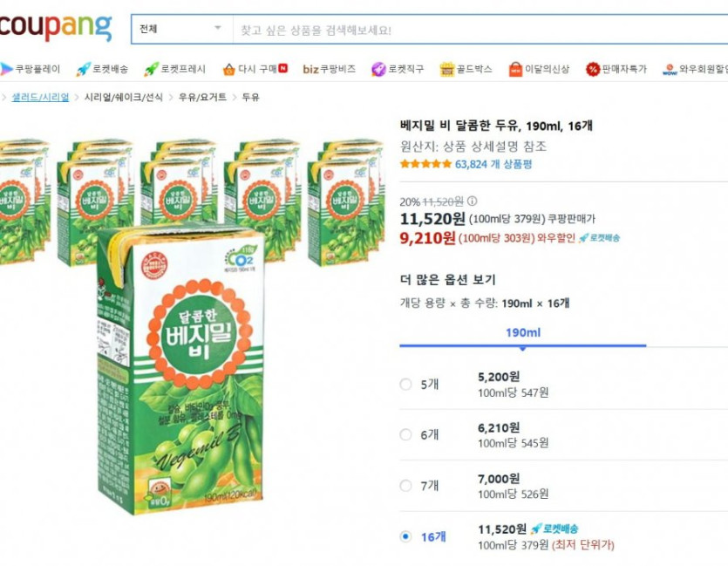Choose the 7개 quantity radio option
Image resolution: width=728 pixels, height=566 pixels.
coord(405,486)
